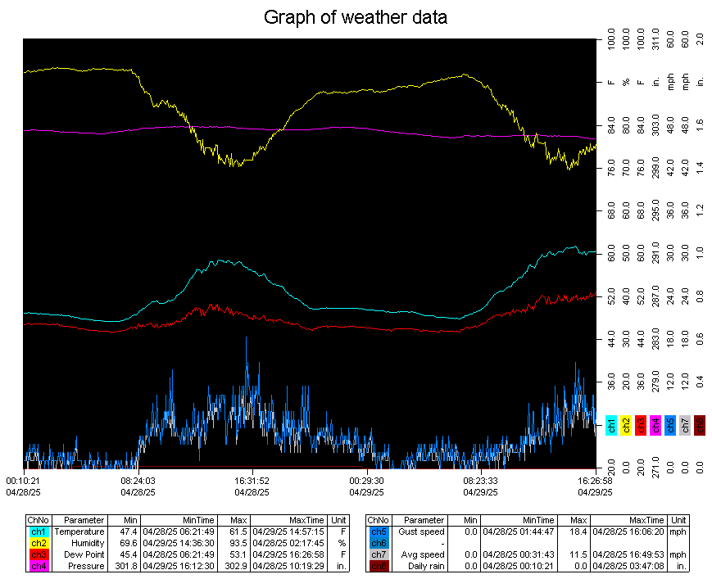This screenshot has width=712, height=588.
Task: Select the gray ch7 legend tag
Action: click(x=685, y=426)
